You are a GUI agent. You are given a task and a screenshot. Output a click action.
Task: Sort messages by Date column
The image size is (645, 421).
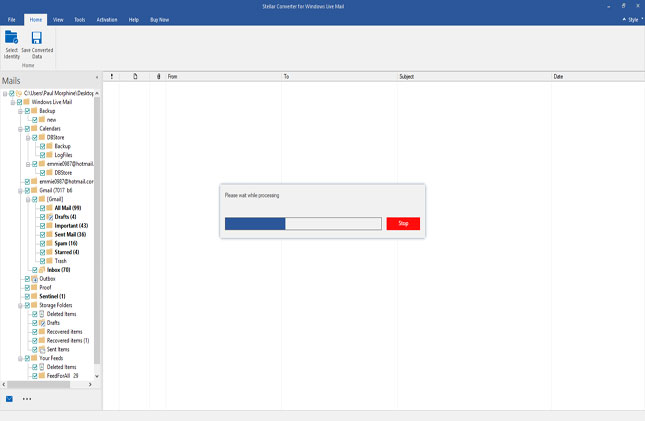tap(598, 77)
